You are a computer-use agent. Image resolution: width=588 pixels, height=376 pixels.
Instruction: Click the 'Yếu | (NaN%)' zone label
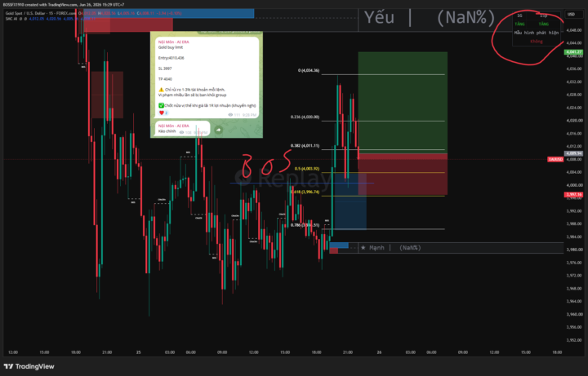430,18
